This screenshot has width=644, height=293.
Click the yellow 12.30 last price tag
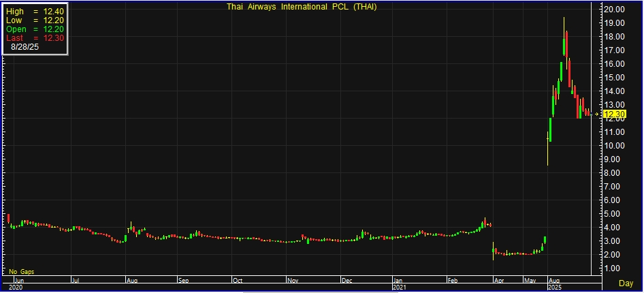[x=615, y=114]
